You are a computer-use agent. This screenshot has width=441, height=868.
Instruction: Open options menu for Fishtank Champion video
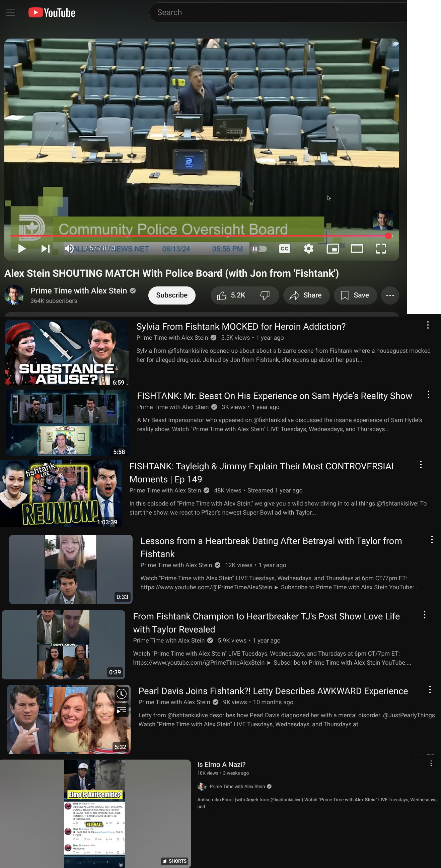tap(425, 615)
